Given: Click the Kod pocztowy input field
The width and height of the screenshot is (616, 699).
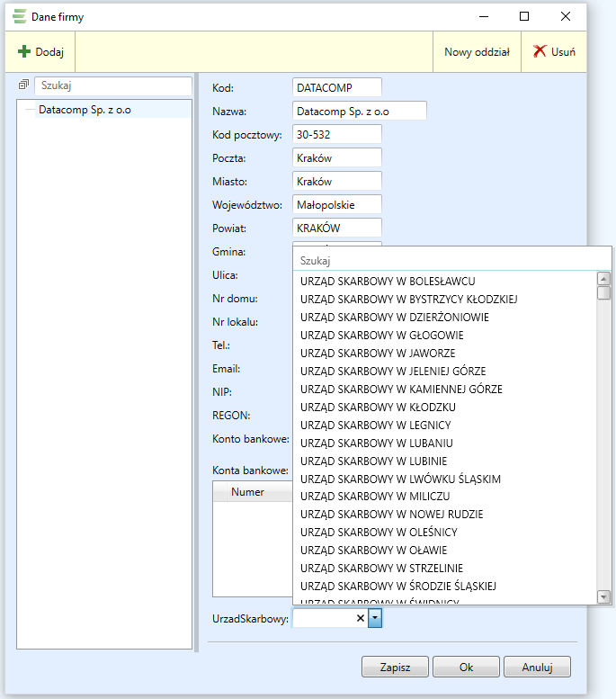Looking at the screenshot, I should tap(337, 134).
